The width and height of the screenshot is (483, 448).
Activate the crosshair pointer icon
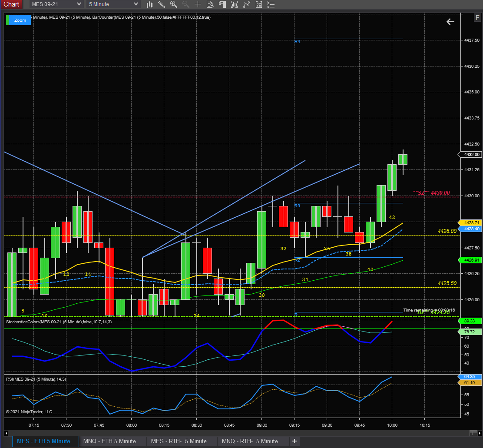pos(198,4)
